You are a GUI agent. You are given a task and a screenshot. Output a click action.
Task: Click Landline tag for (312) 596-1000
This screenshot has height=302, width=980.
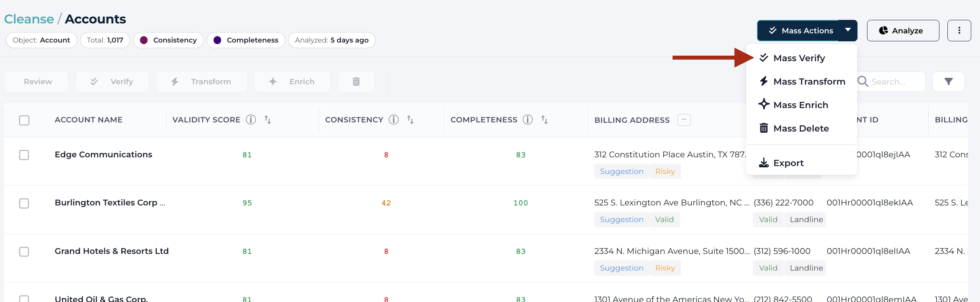pos(806,268)
